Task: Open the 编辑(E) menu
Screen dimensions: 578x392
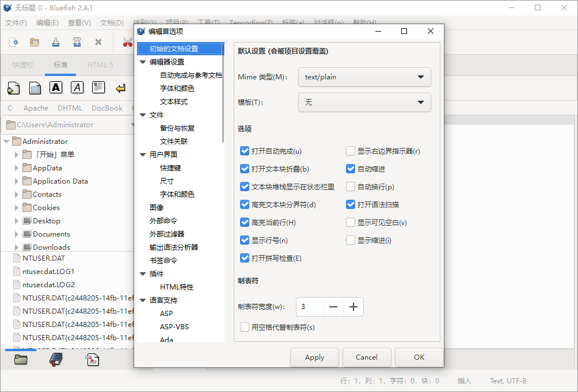Action: (x=47, y=23)
